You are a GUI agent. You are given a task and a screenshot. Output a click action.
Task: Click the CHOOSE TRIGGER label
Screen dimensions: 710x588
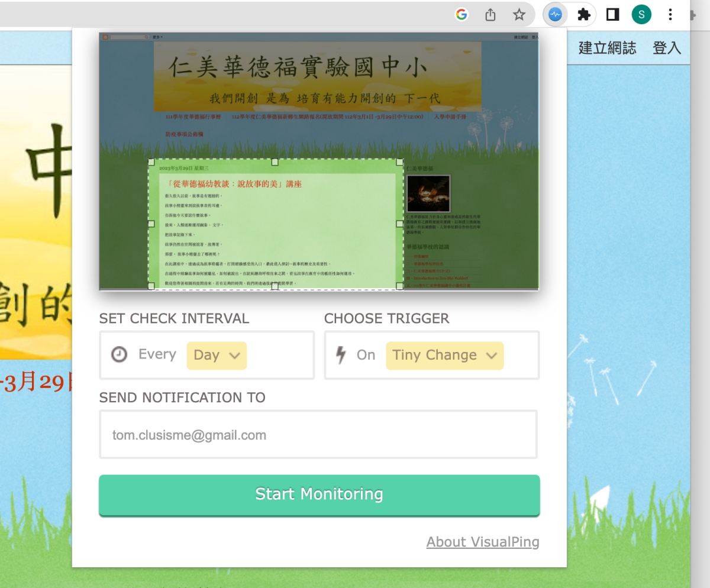pyautogui.click(x=387, y=318)
